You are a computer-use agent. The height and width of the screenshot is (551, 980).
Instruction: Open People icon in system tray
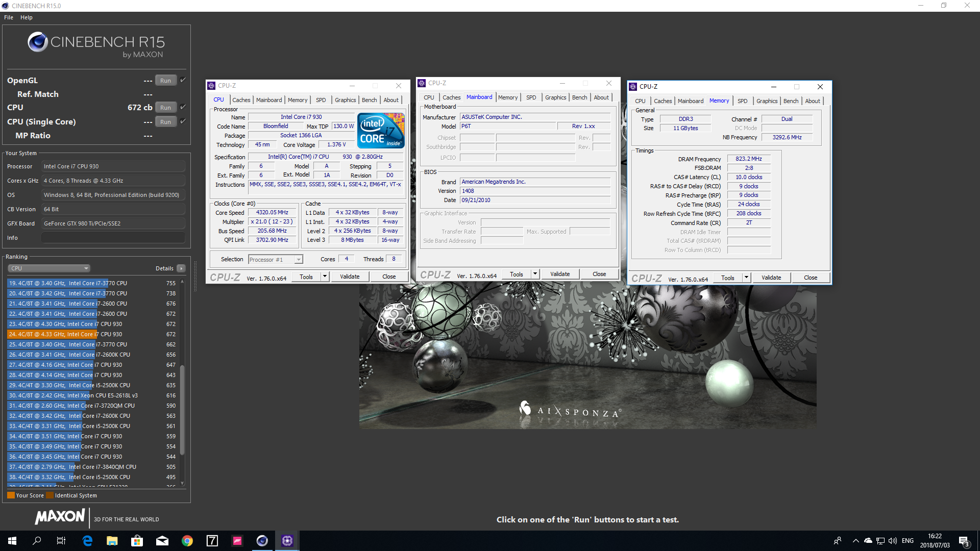[x=838, y=541]
